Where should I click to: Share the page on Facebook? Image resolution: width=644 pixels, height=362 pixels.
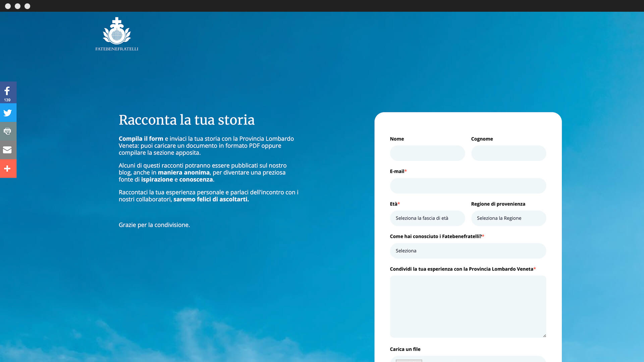7,91
